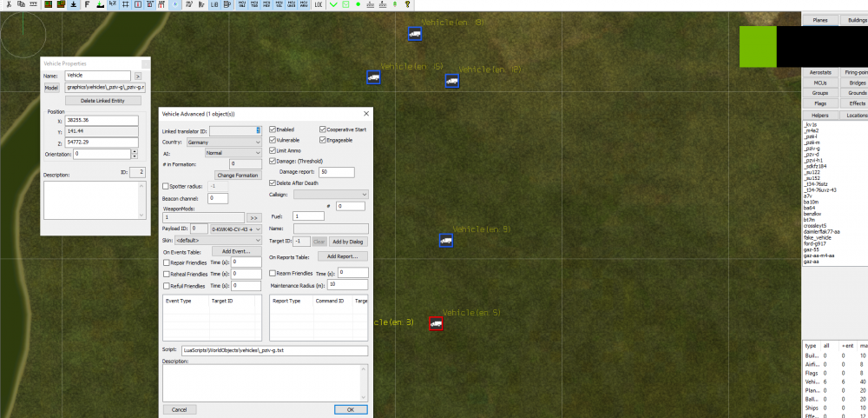Click the LOC toolbar icon

[x=319, y=4]
